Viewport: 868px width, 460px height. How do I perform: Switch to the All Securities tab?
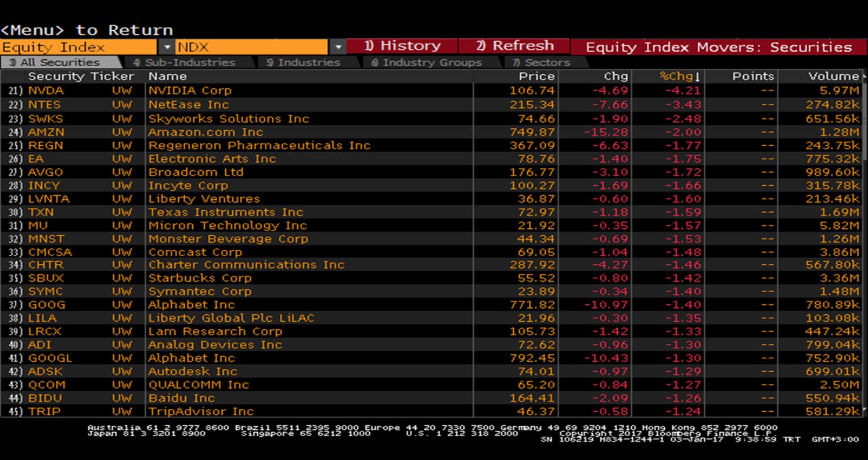[x=60, y=62]
